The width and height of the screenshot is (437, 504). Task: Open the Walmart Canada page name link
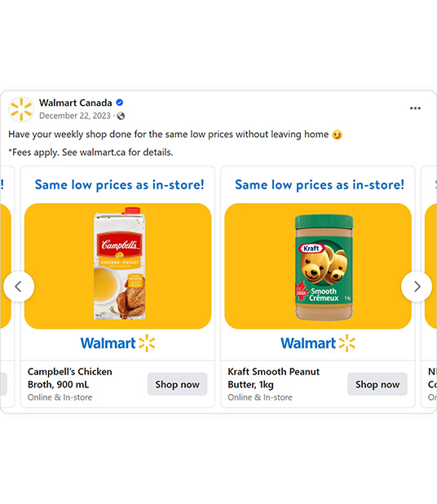[x=76, y=103]
